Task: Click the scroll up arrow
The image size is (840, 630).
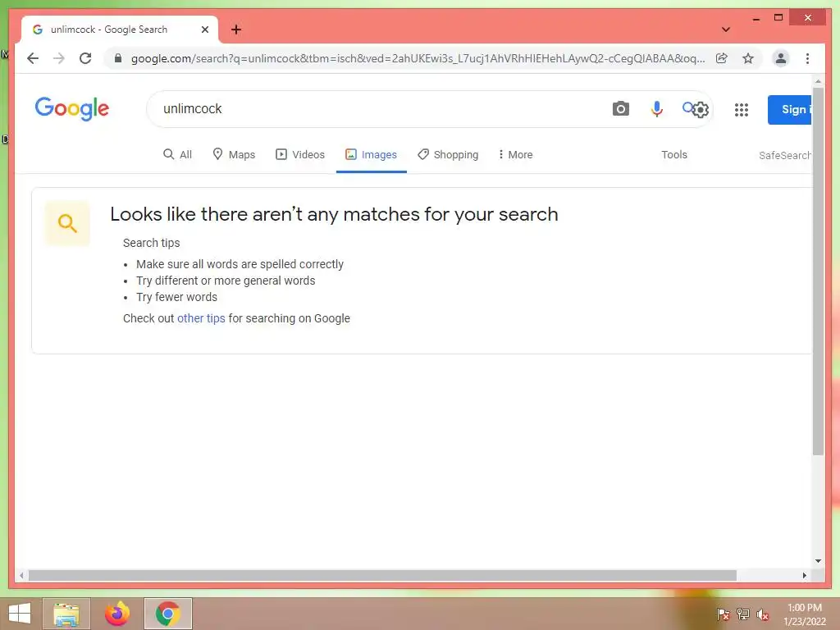Action: point(818,81)
